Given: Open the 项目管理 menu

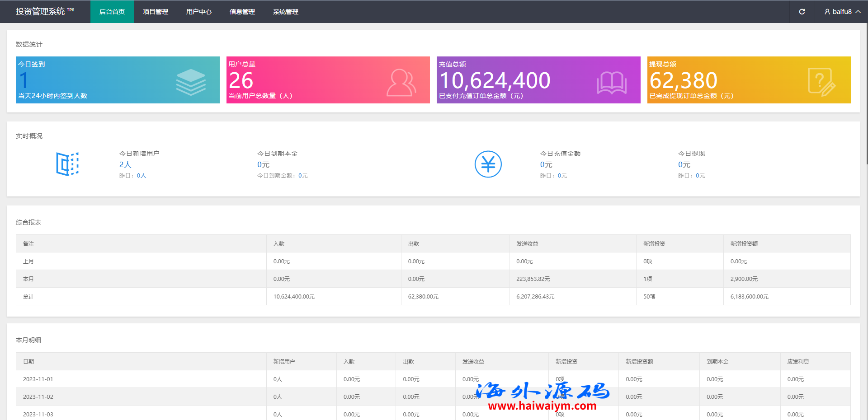Looking at the screenshot, I should [156, 12].
